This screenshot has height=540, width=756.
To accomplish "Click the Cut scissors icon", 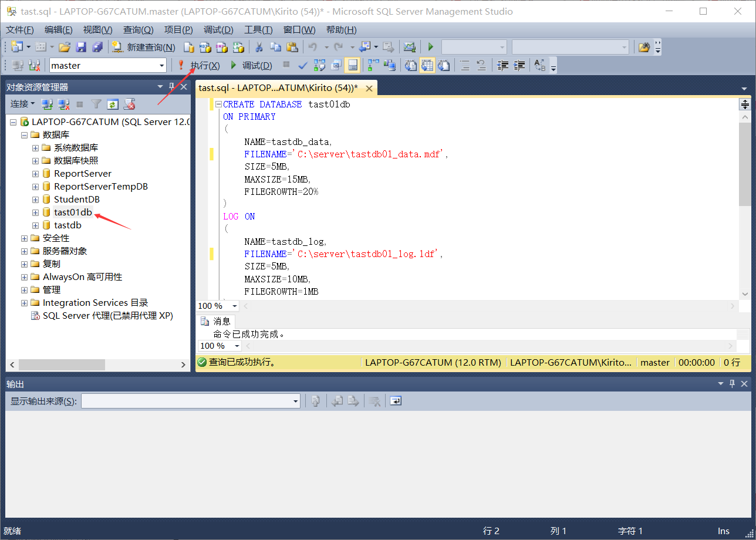I will 258,47.
